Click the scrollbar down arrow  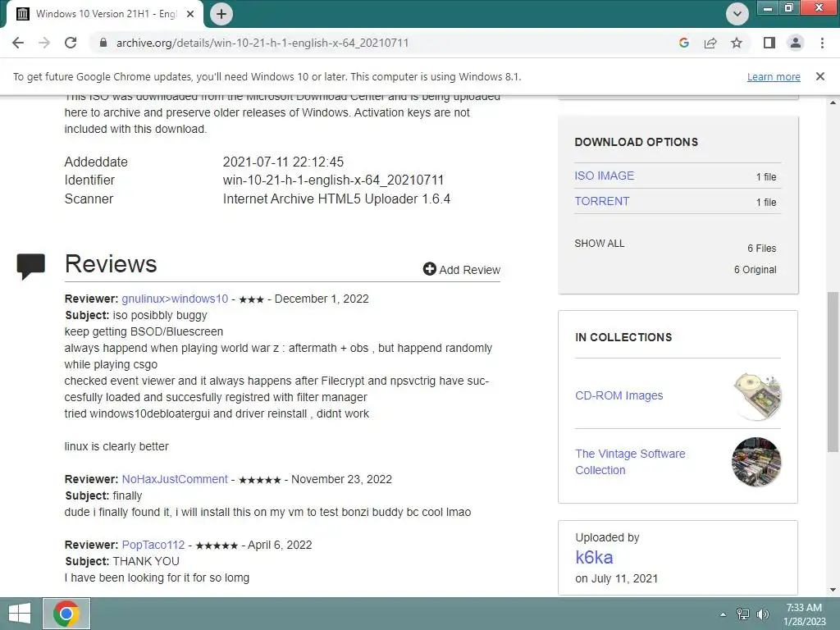[833, 590]
